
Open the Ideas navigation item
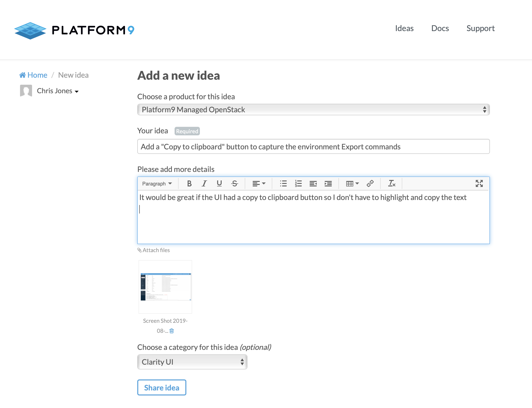pyautogui.click(x=404, y=28)
